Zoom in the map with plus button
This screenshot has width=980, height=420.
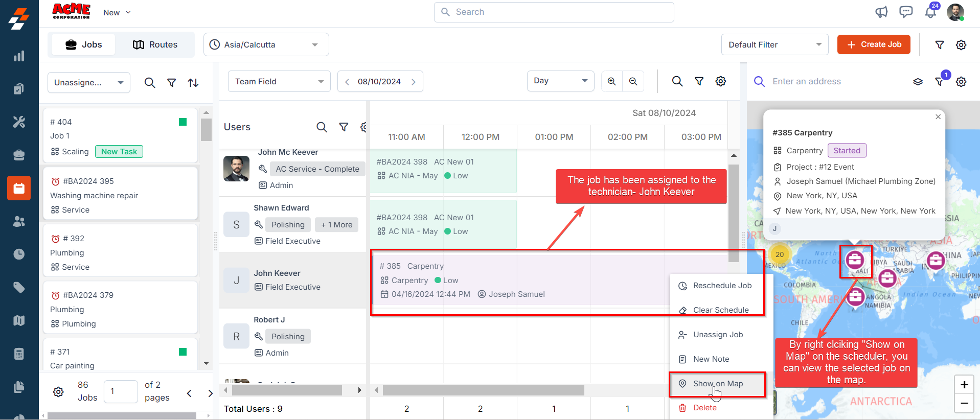964,385
